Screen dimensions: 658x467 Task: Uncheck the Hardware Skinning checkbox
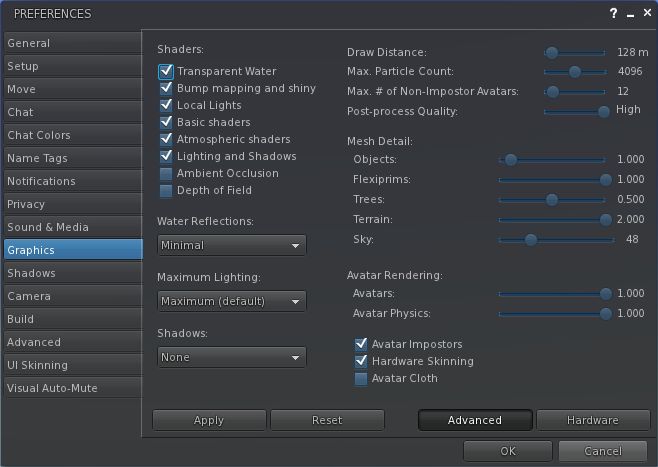click(361, 362)
